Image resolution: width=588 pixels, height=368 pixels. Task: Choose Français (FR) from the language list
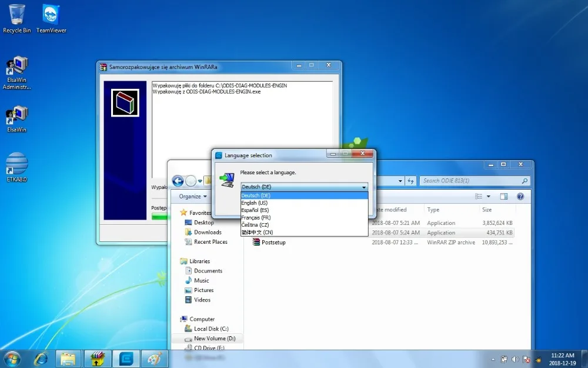tap(304, 217)
